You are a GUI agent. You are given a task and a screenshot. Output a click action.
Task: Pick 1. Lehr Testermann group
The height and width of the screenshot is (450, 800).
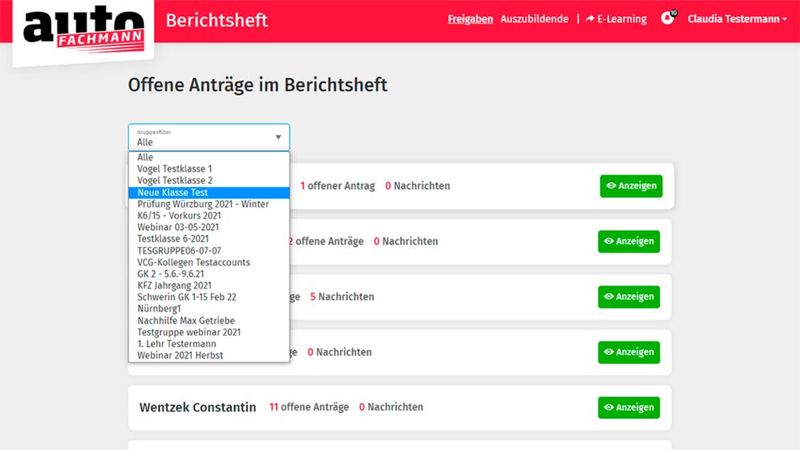pos(209,344)
